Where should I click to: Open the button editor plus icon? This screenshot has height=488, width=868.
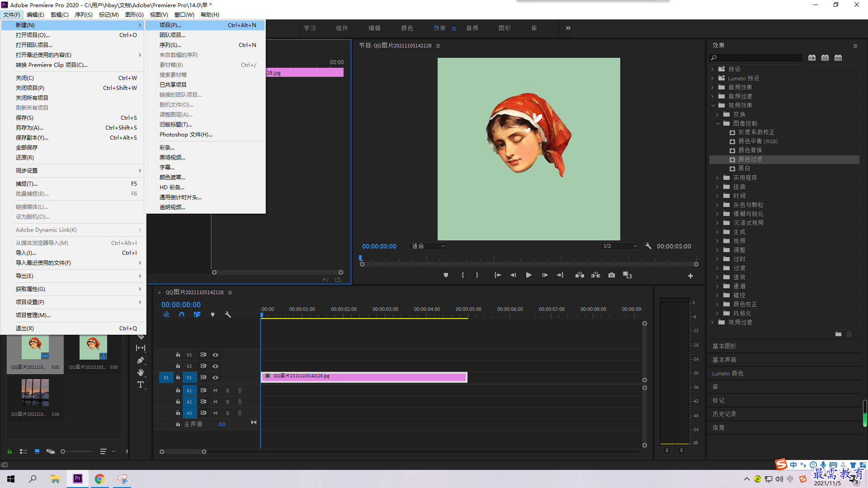pyautogui.click(x=690, y=276)
